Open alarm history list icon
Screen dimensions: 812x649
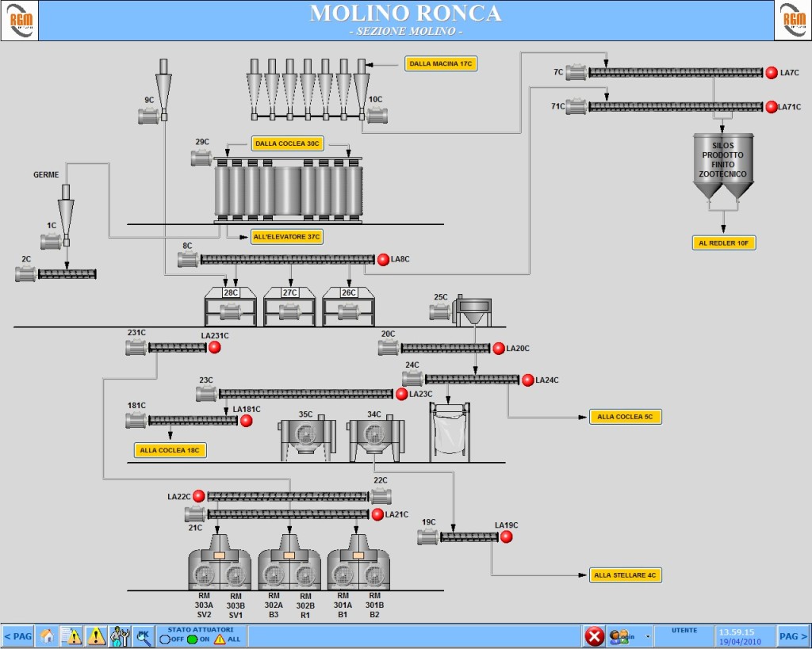pyautogui.click(x=71, y=636)
